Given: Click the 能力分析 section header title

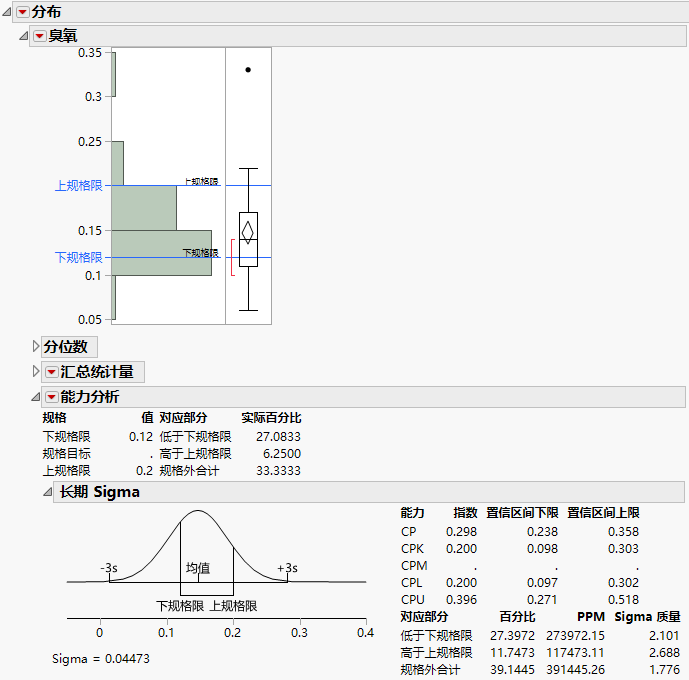Looking at the screenshot, I should 91,397.
